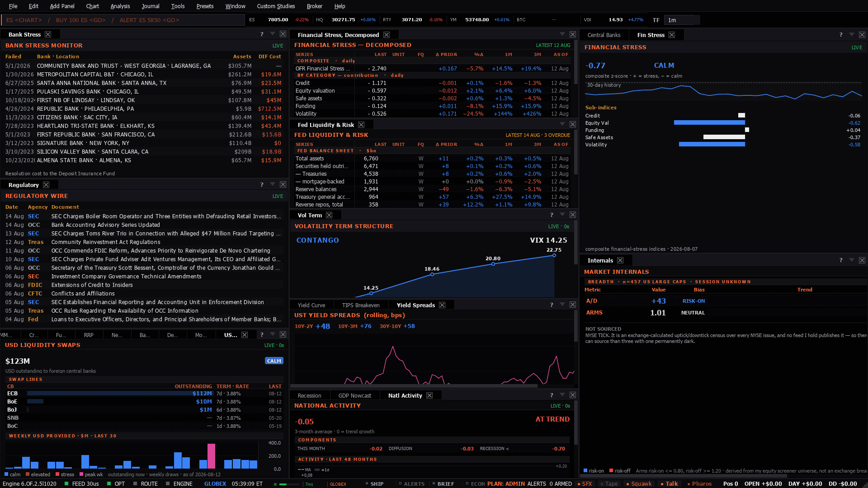Switch to the GDP Nowcast tab
The image size is (868, 488).
click(355, 395)
